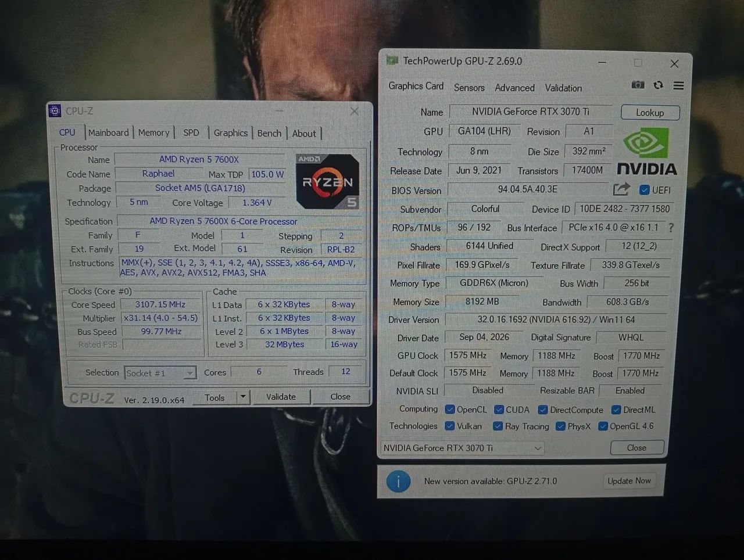Click the Resizable BAR value Enabled
Screen dimensions: 744x560
coord(630,390)
